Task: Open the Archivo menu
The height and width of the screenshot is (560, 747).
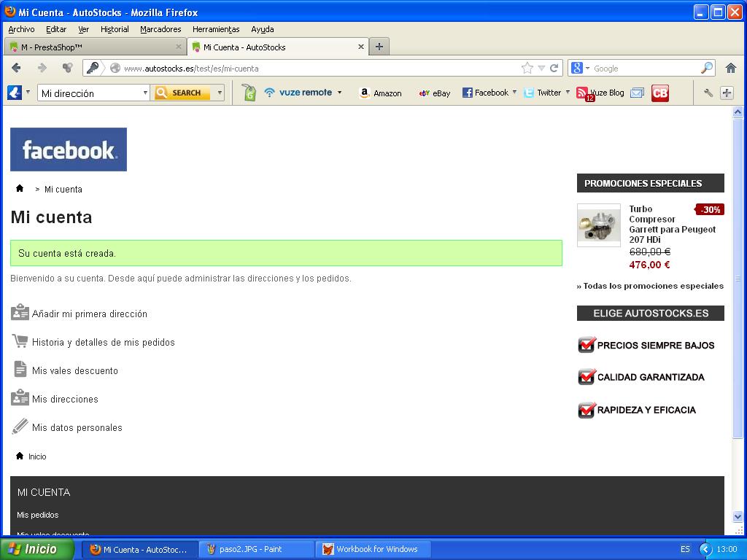Action: [21, 29]
